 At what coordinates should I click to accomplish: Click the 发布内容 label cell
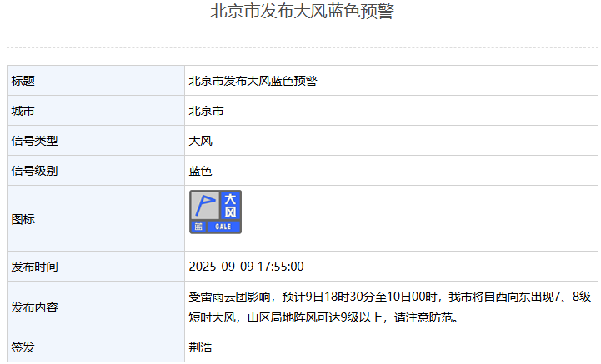click(96, 307)
